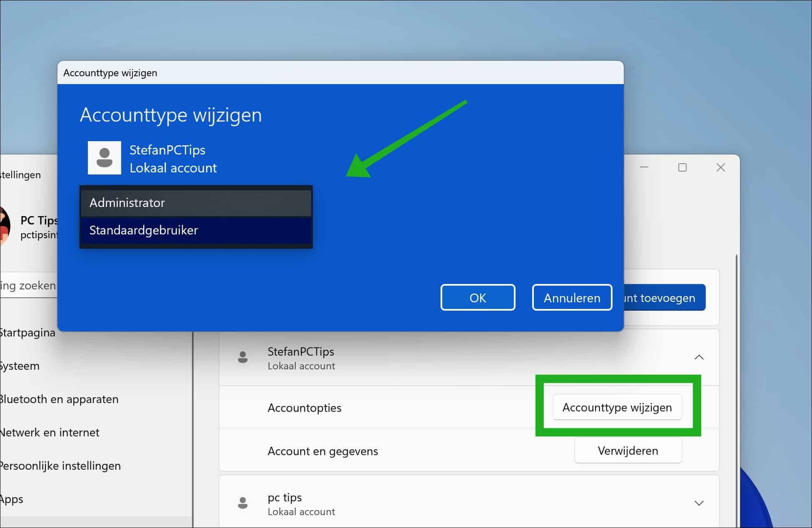Expand the pc tips account section
Screen dimensions: 812x528
click(x=700, y=503)
